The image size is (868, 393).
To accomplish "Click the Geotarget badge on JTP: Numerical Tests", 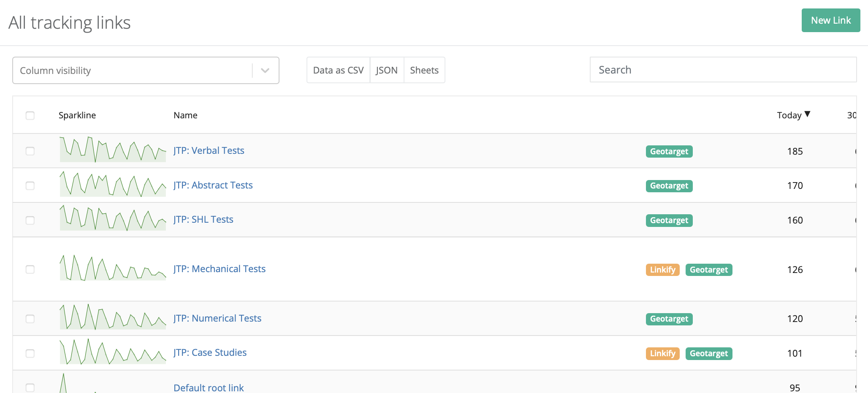I will 668,319.
